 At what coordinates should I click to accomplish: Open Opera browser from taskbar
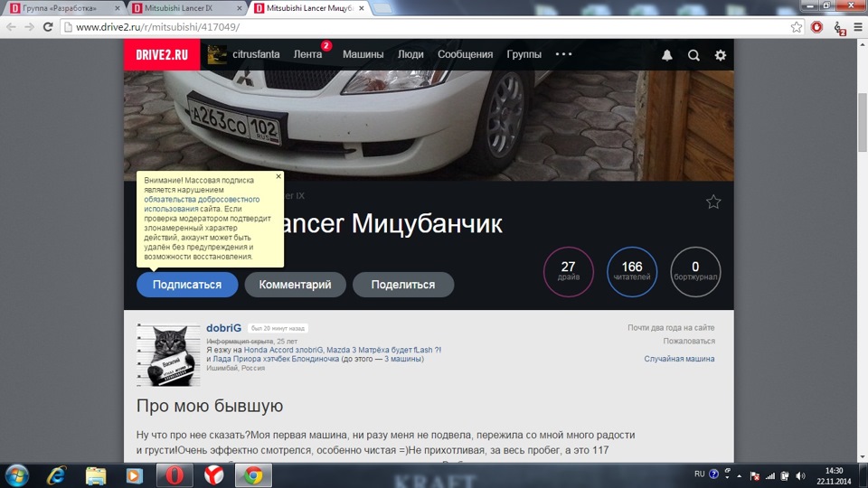click(x=175, y=475)
